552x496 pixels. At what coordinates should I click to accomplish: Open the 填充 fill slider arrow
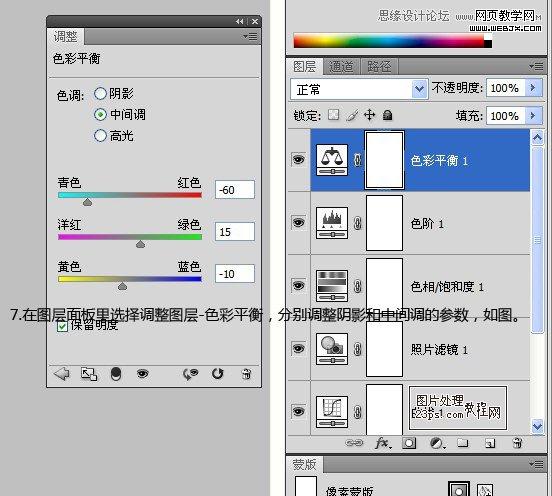533,115
